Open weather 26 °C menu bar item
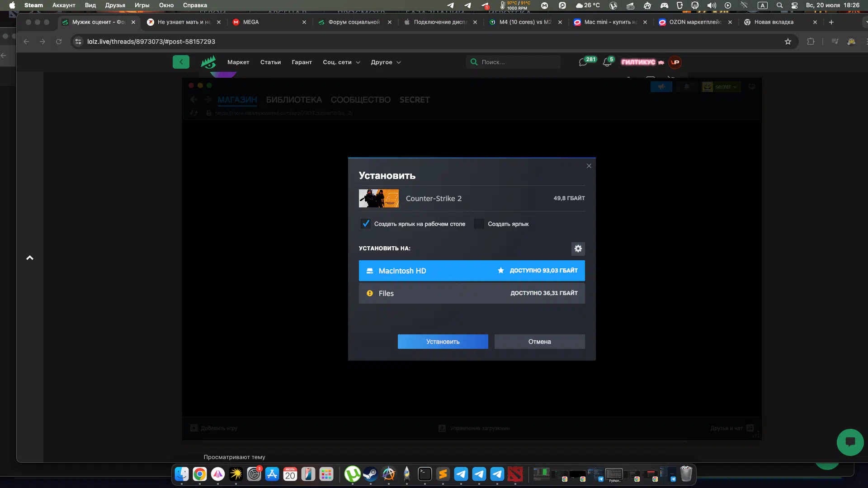 [588, 5]
